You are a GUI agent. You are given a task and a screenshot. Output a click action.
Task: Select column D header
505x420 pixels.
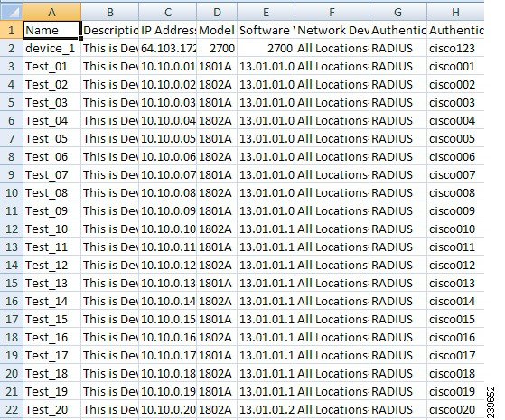(217, 12)
